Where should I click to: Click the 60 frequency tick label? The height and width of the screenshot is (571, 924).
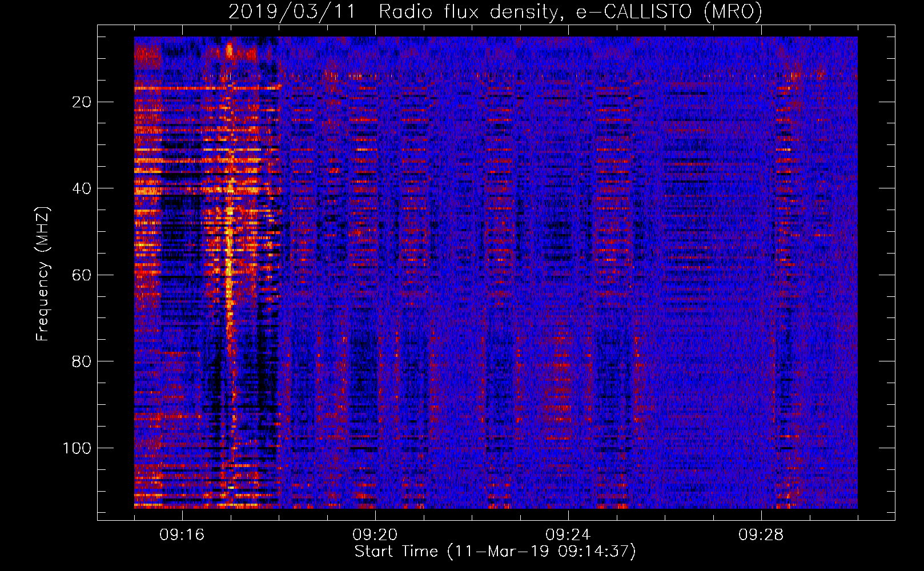(82, 275)
